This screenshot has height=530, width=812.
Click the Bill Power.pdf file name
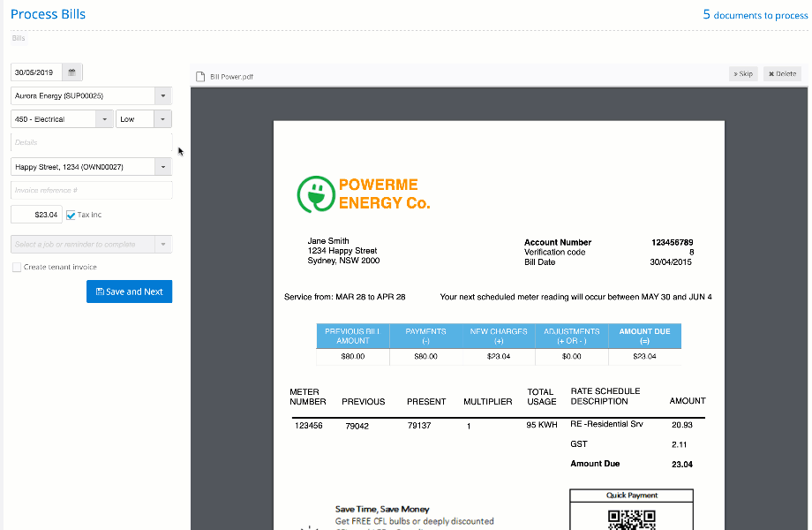coord(231,77)
